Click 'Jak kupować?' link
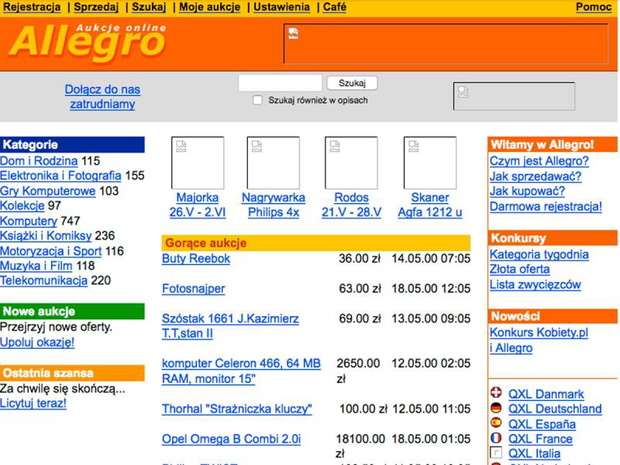The height and width of the screenshot is (465, 620). [x=527, y=191]
